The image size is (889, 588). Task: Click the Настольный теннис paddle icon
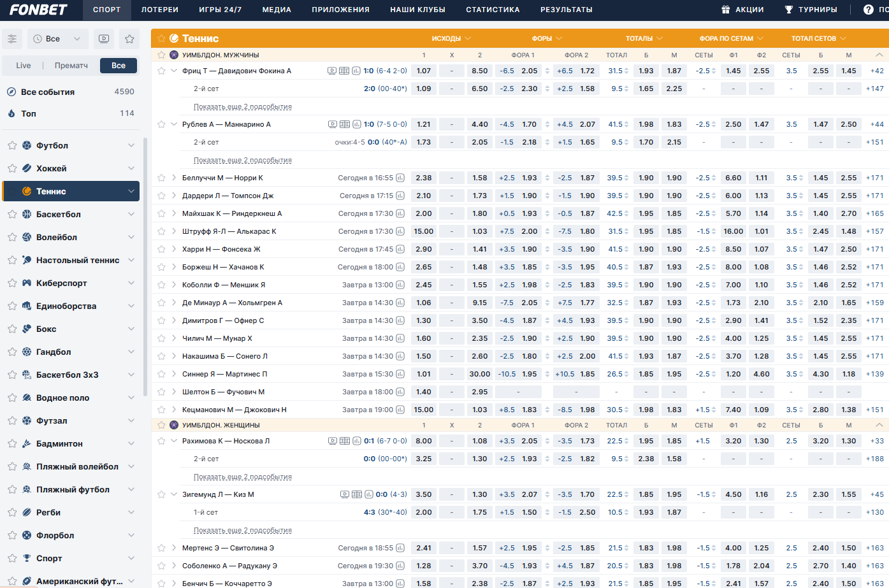(27, 260)
